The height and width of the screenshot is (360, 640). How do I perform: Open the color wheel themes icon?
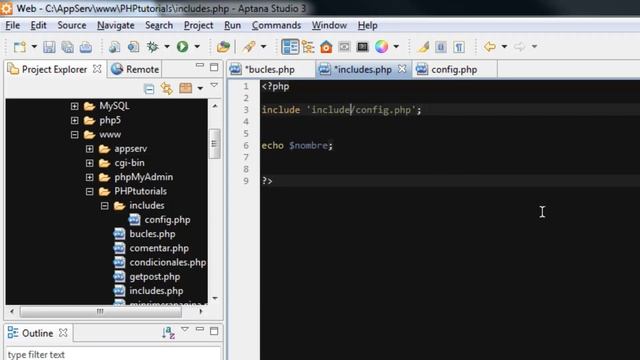coord(382,47)
